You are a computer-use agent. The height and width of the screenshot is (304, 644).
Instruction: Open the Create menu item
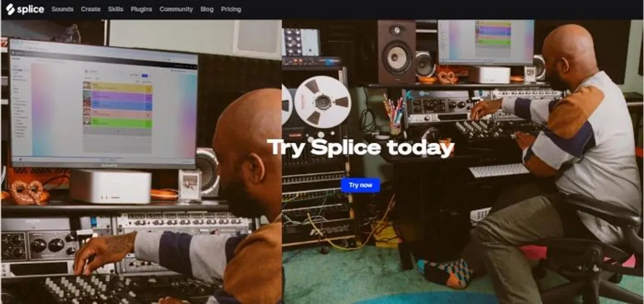tap(91, 9)
